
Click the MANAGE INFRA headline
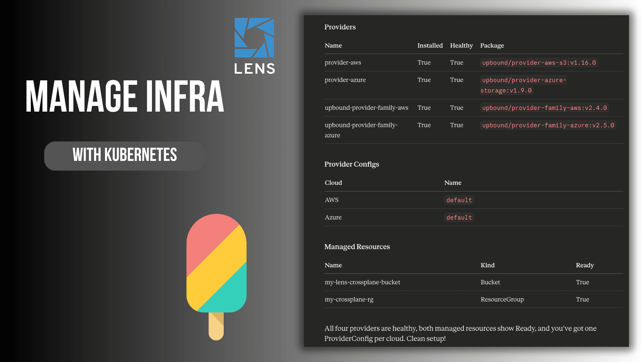coord(124,97)
